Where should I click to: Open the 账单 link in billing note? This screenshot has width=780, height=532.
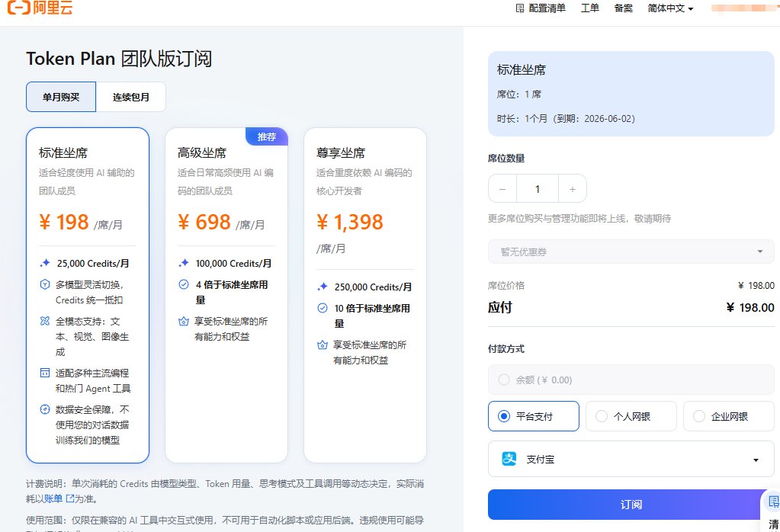point(53,498)
